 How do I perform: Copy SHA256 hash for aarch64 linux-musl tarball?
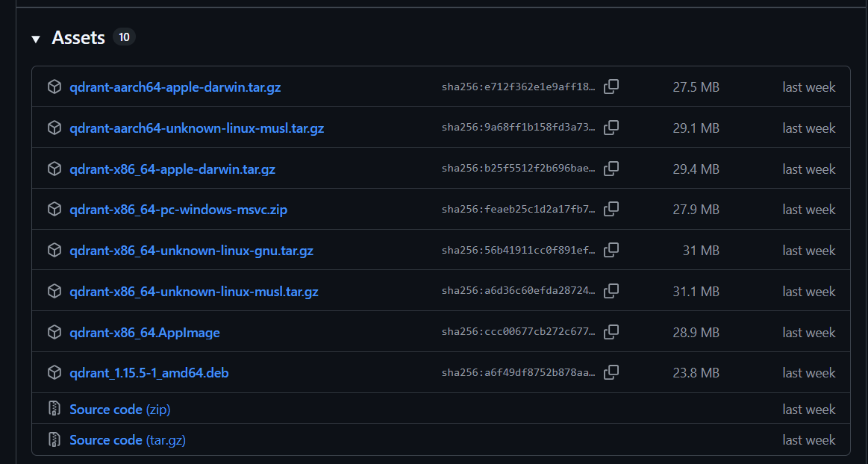[611, 128]
